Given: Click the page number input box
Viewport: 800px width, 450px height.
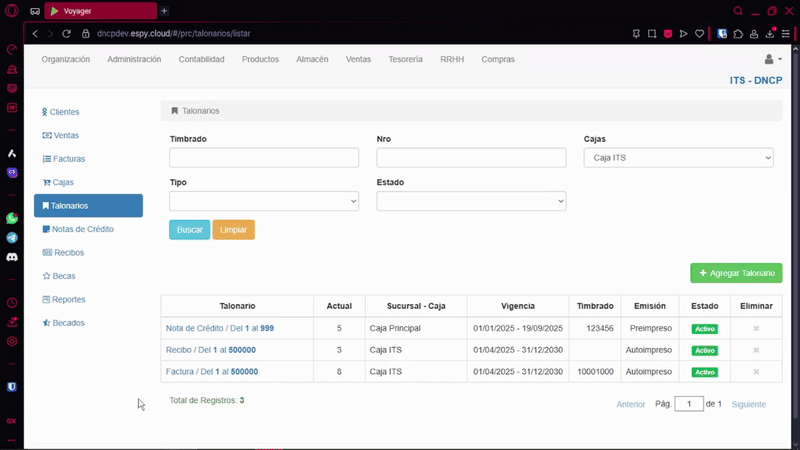Looking at the screenshot, I should 688,404.
